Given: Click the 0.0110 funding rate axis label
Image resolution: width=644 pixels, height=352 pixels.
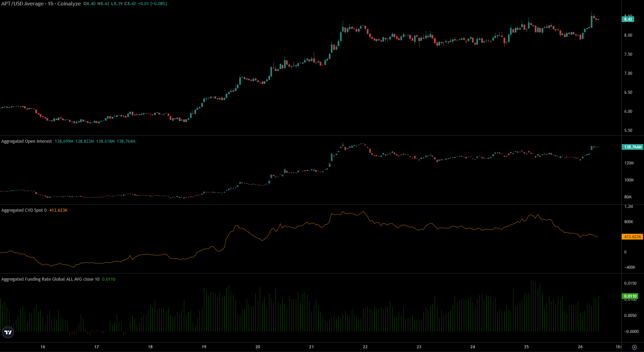Looking at the screenshot, I should [630, 296].
